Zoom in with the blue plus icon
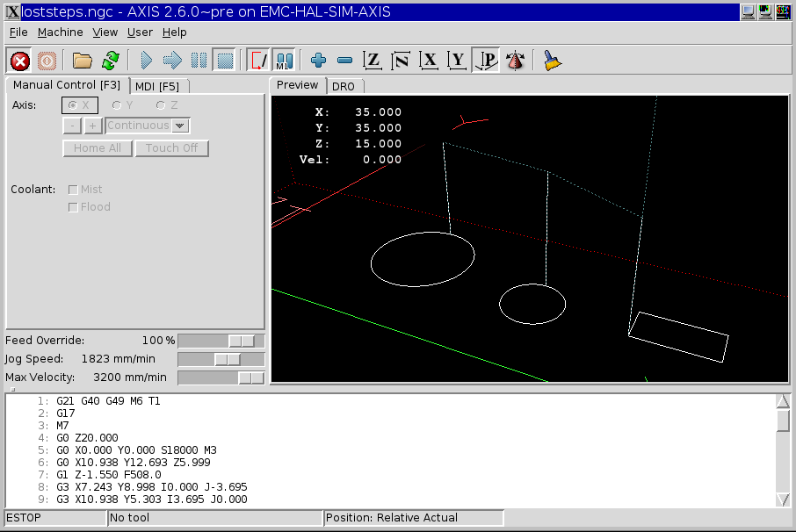This screenshot has width=796, height=532. [318, 61]
